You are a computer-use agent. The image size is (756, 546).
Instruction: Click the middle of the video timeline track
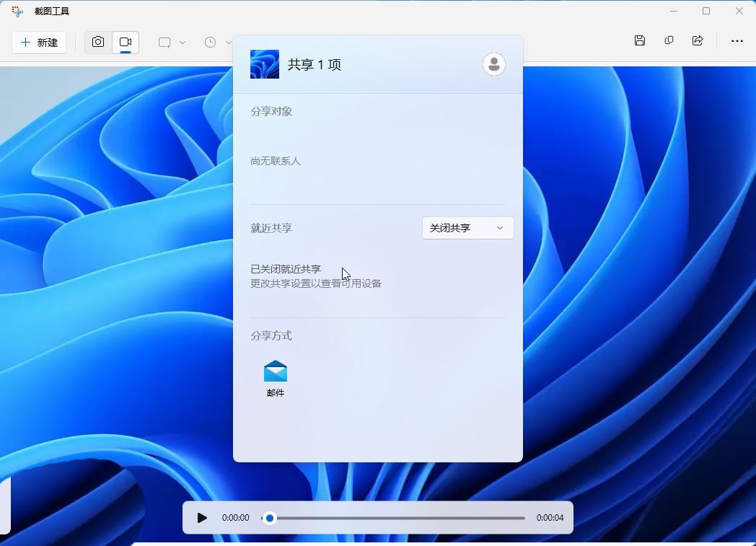pos(397,518)
